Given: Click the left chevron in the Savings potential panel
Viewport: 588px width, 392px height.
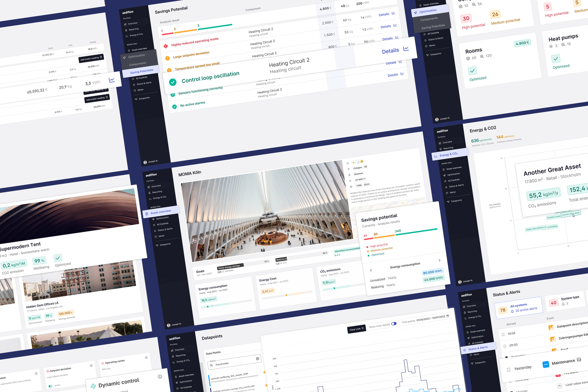Looking at the screenshot, I should pyautogui.click(x=371, y=270).
